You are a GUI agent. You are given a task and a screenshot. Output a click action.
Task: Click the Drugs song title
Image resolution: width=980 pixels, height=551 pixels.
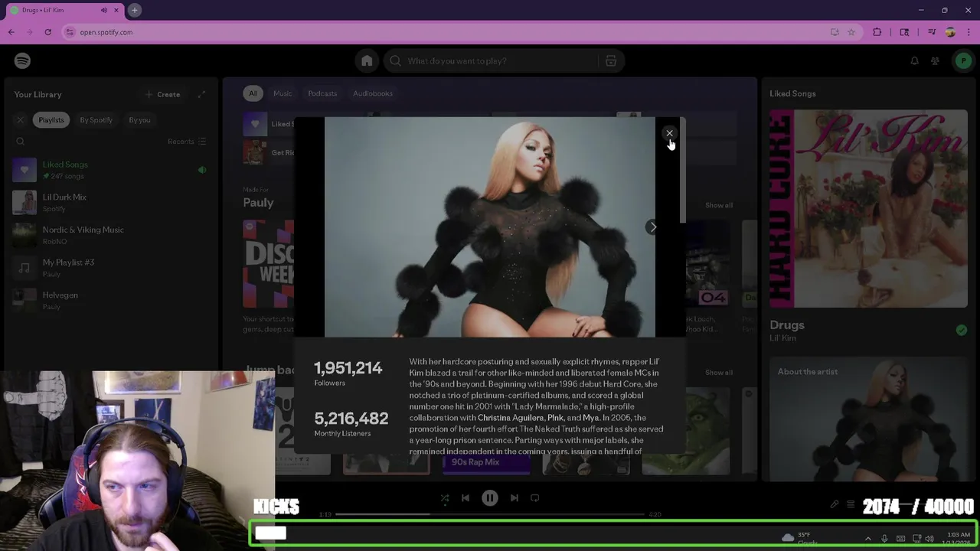click(x=787, y=324)
